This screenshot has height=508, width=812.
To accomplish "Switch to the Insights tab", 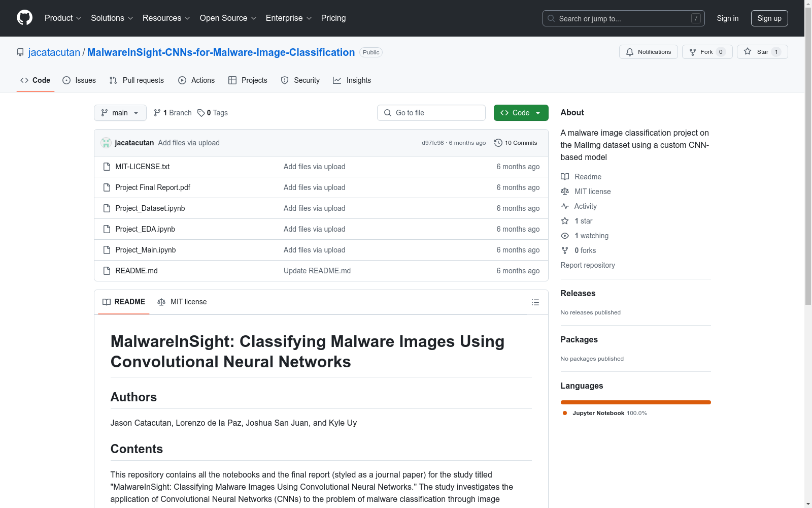I will click(352, 80).
